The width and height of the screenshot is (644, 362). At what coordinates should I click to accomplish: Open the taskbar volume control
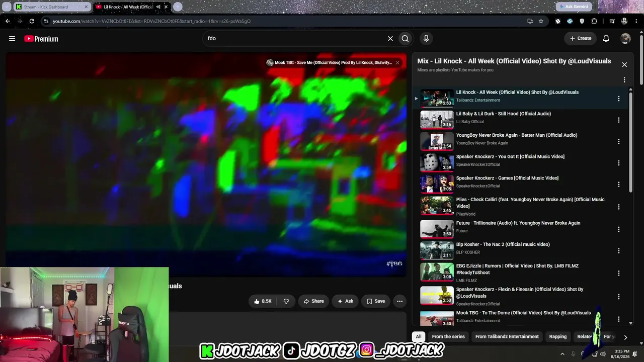[603, 354]
